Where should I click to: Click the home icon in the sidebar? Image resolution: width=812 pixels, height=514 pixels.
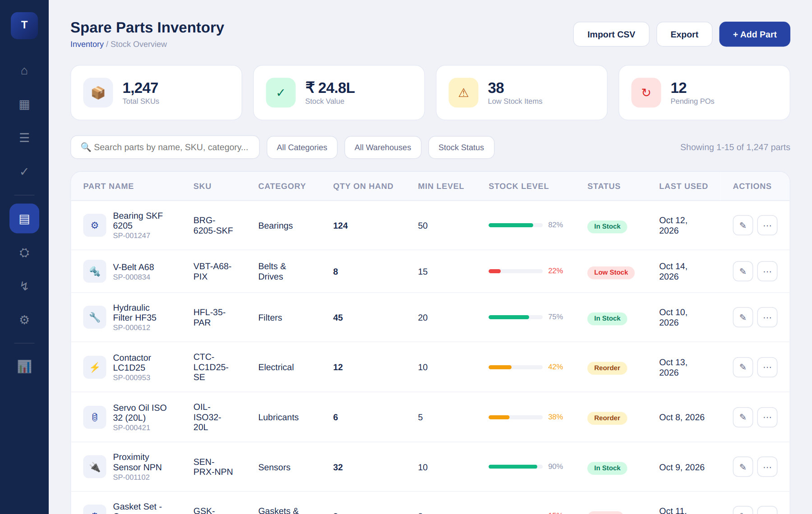(x=24, y=71)
